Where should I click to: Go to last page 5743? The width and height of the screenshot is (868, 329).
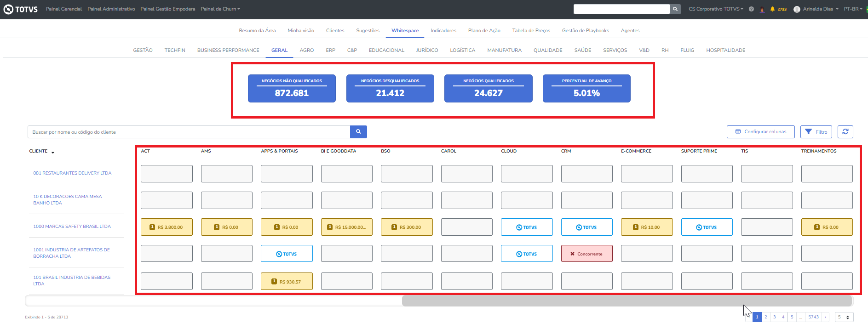pyautogui.click(x=814, y=317)
